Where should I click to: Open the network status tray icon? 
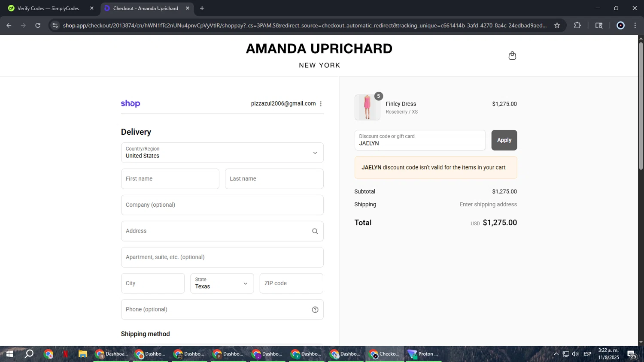[x=566, y=354]
